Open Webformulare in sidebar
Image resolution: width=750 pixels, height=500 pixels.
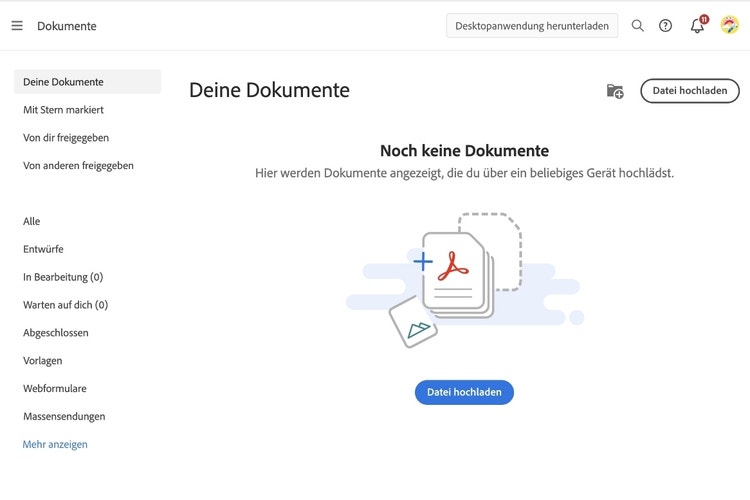click(x=55, y=389)
